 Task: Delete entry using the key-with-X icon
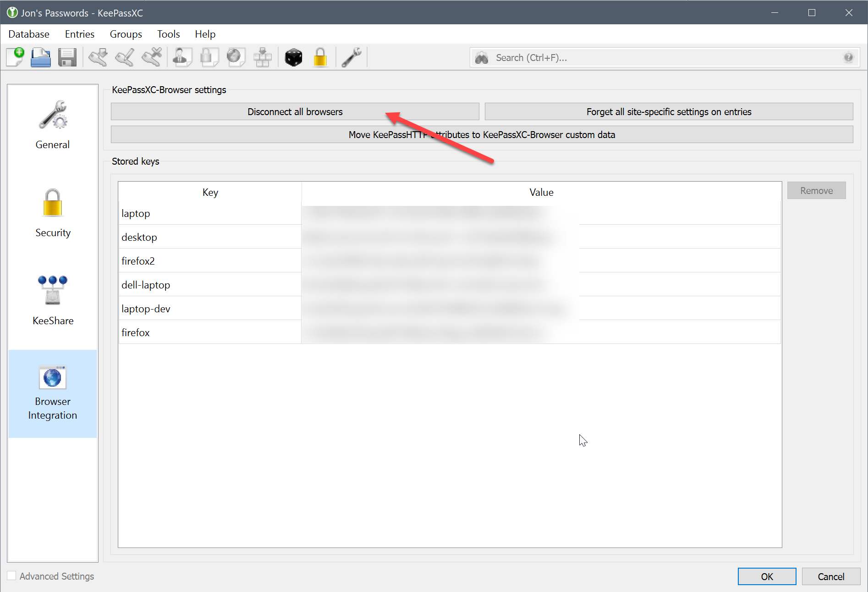pos(152,56)
